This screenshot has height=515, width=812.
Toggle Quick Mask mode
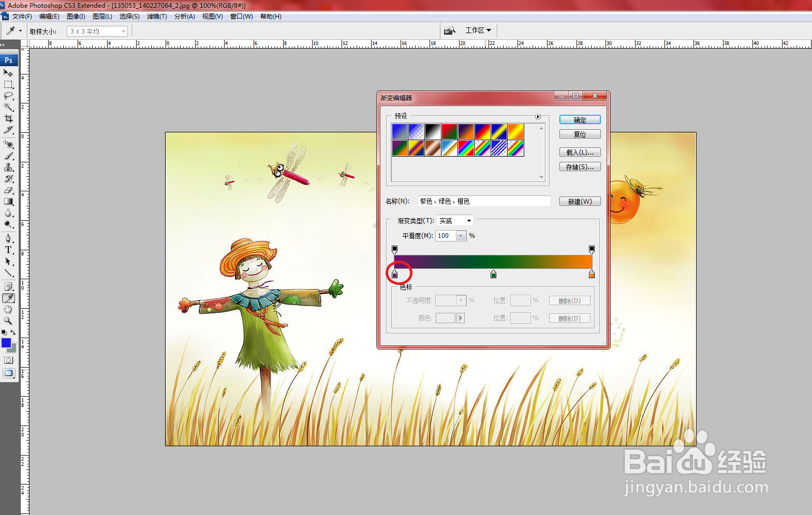coord(8,360)
